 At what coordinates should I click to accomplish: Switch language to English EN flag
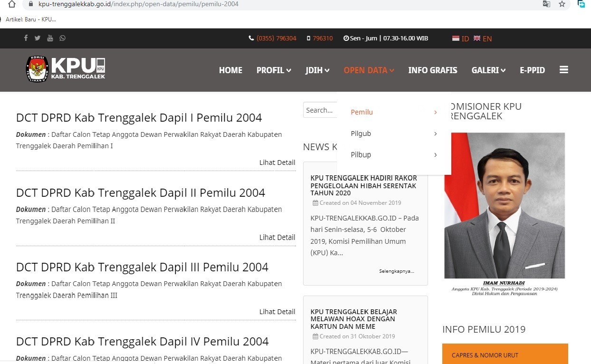(x=482, y=38)
